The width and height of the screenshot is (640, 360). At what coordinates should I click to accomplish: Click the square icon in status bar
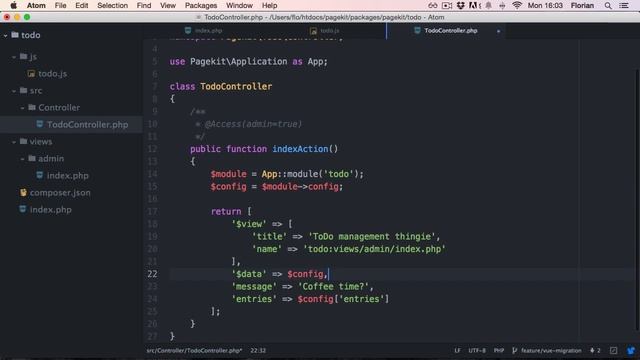(x=613, y=351)
